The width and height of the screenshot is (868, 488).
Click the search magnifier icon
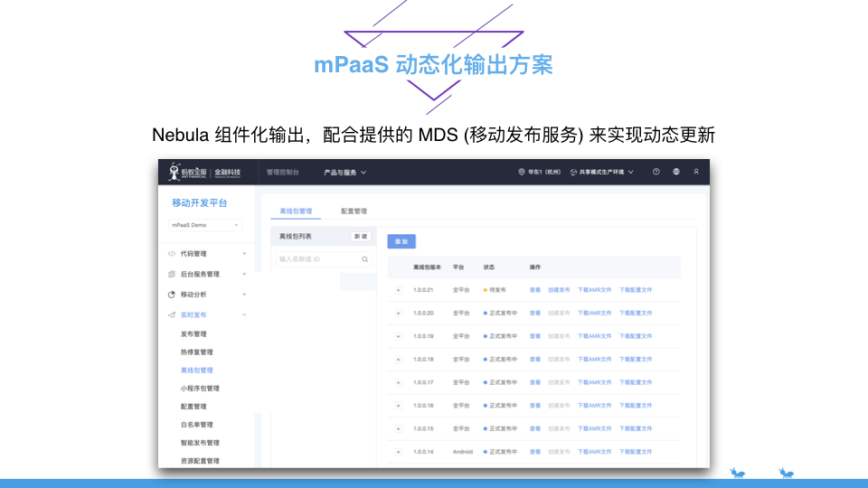(x=364, y=259)
